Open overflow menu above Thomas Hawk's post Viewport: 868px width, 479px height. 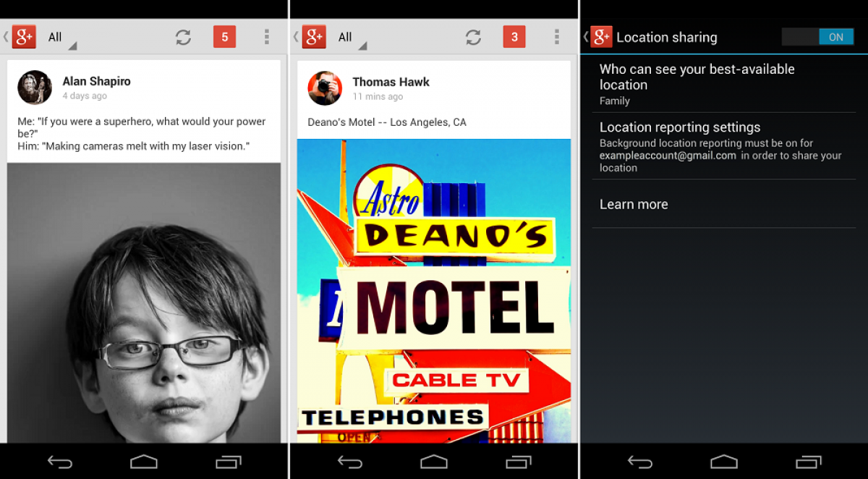[556, 37]
